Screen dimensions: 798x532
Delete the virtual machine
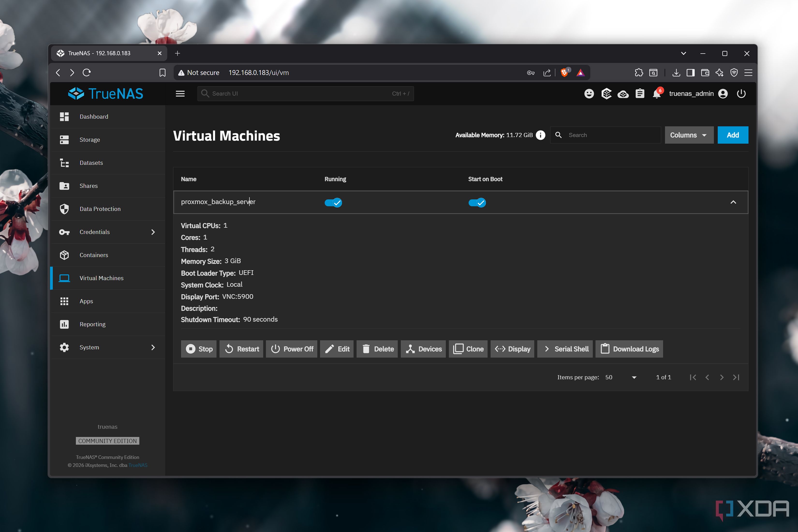tap(377, 349)
